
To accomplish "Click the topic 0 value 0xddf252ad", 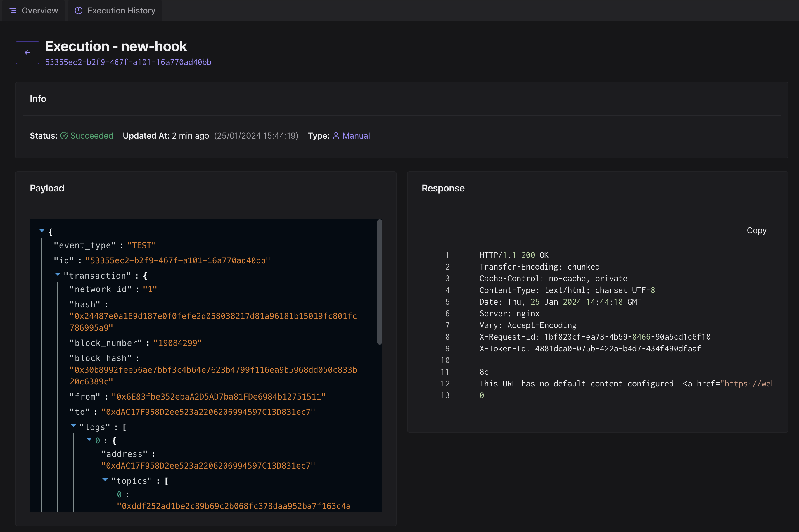I will 234,506.
